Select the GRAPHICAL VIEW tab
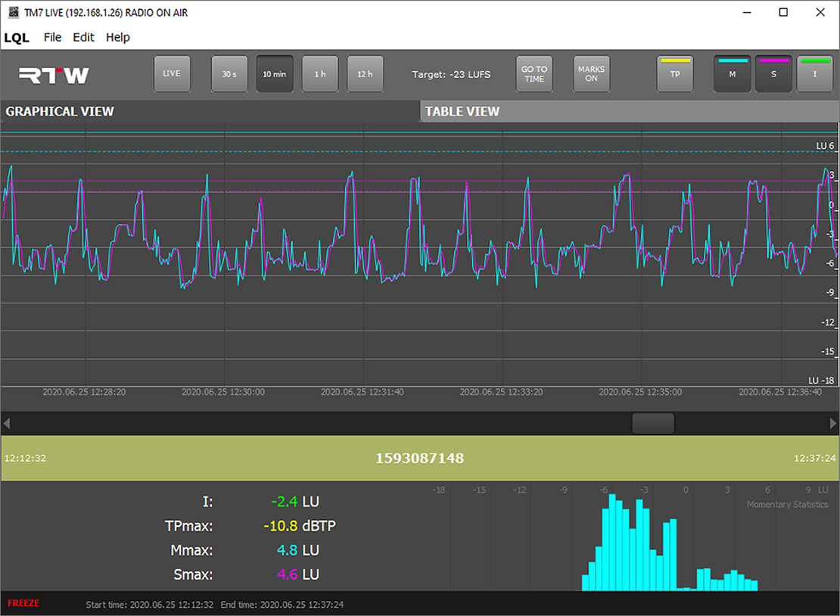 pos(210,111)
